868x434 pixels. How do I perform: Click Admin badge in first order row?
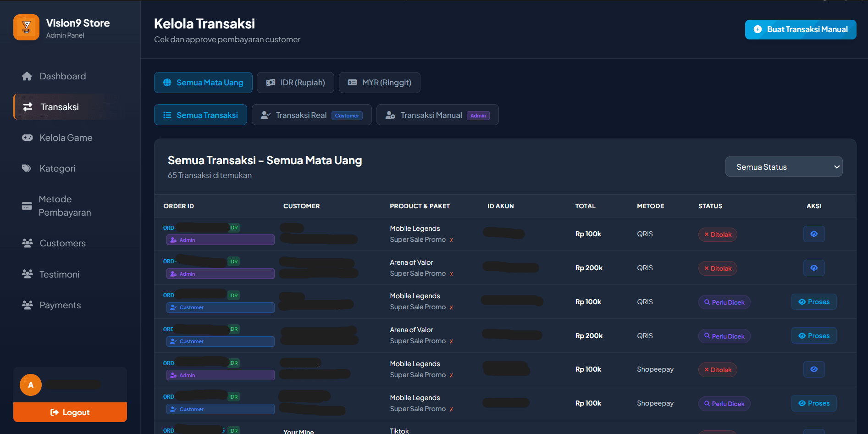click(221, 240)
